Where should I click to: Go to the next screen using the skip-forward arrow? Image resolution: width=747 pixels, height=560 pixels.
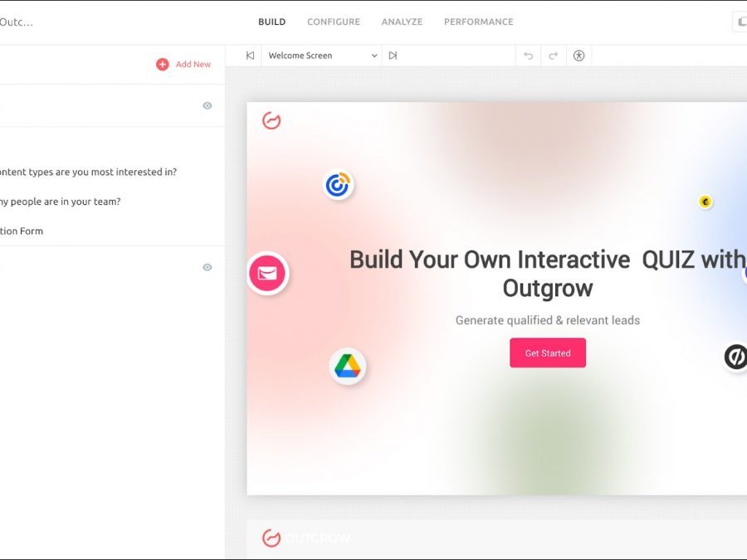(x=393, y=56)
